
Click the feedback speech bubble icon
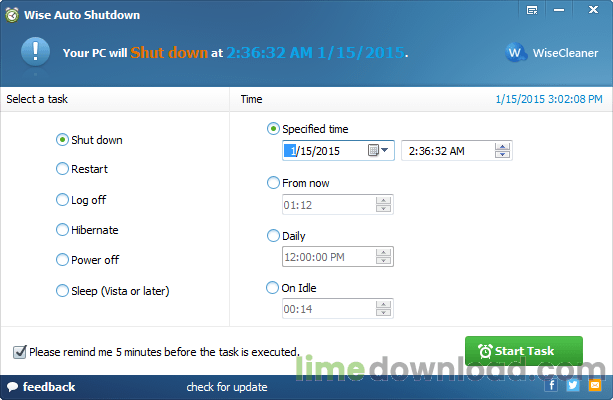12,387
